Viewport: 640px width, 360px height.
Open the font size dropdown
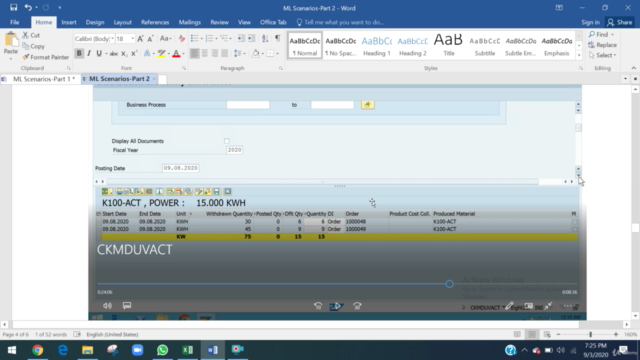point(132,39)
